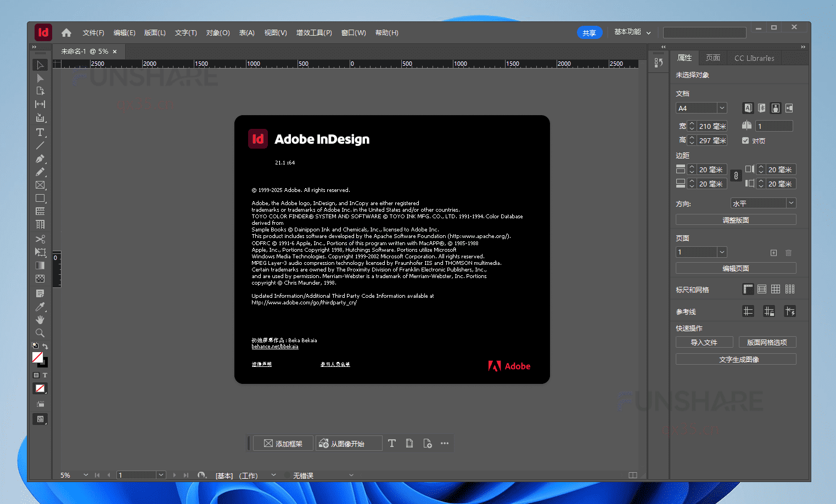Click the behance.net/bbekaia link on the splash screen
The height and width of the screenshot is (504, 836).
[x=274, y=346]
